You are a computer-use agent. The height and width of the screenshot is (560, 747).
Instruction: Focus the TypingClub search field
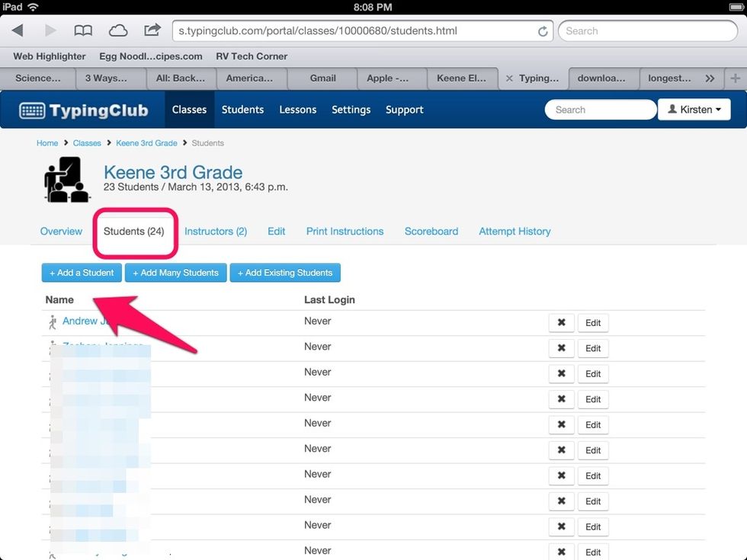point(601,110)
